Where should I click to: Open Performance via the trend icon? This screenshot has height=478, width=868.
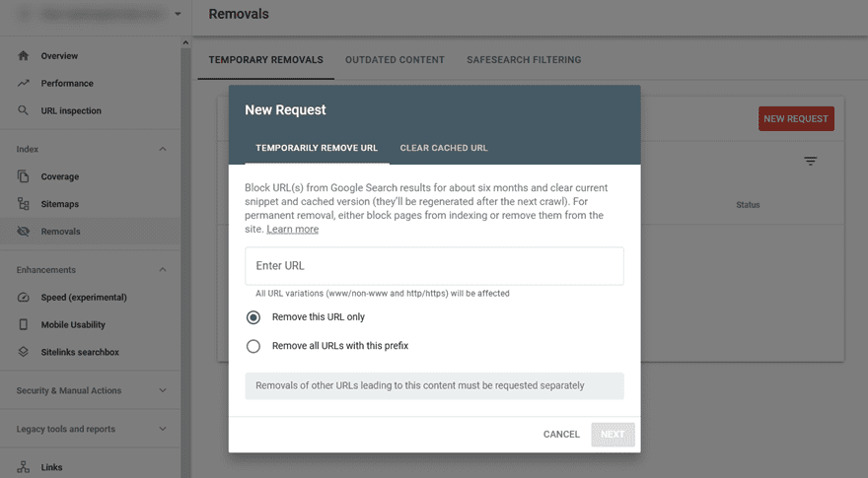pyautogui.click(x=24, y=84)
